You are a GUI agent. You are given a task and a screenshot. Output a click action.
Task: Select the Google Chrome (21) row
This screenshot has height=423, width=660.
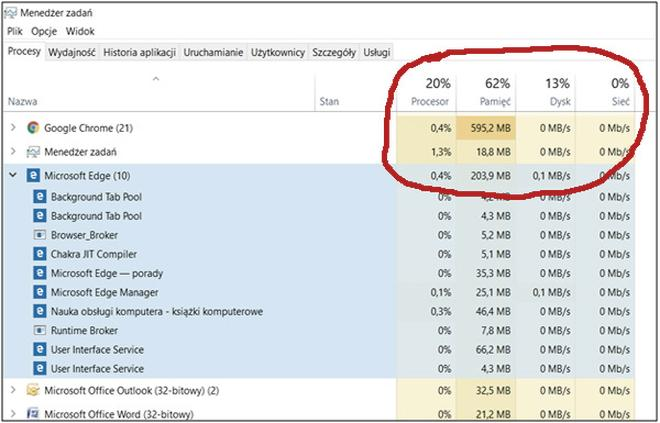(319, 128)
